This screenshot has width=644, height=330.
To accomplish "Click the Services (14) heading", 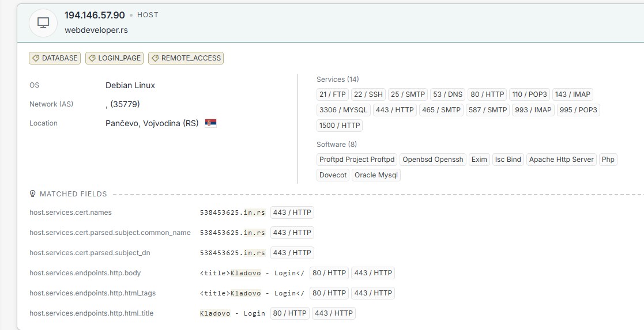I will click(x=338, y=79).
